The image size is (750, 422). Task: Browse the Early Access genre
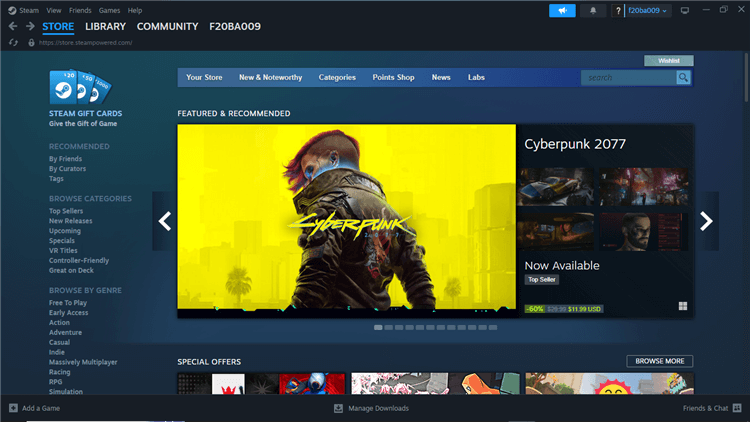[68, 313]
